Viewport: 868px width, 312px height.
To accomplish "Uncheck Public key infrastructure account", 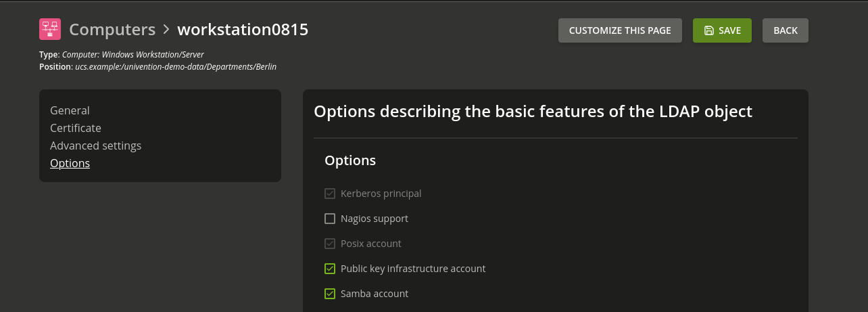I will (330, 269).
